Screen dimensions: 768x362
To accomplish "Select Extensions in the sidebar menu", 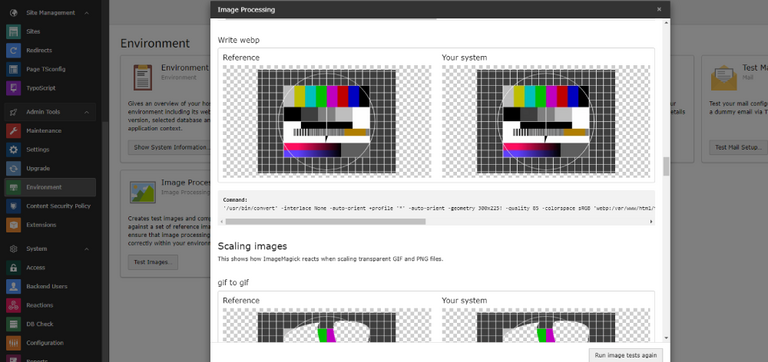I will (41, 225).
